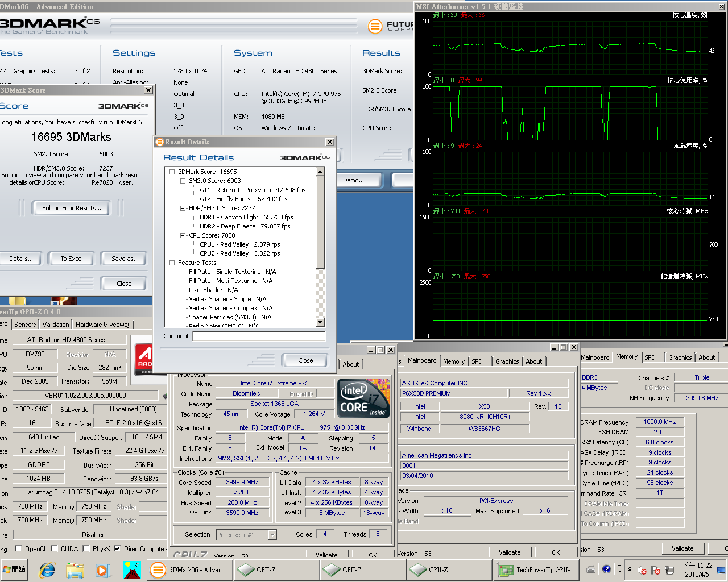Click OK in the Mainboard CPU-Z window
This screenshot has height=582, width=728.
(556, 552)
